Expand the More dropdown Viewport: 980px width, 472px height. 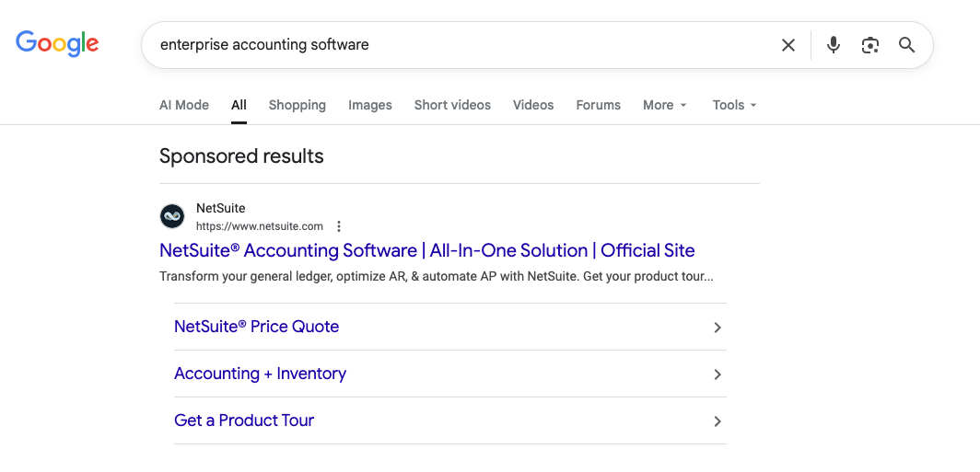click(x=665, y=105)
